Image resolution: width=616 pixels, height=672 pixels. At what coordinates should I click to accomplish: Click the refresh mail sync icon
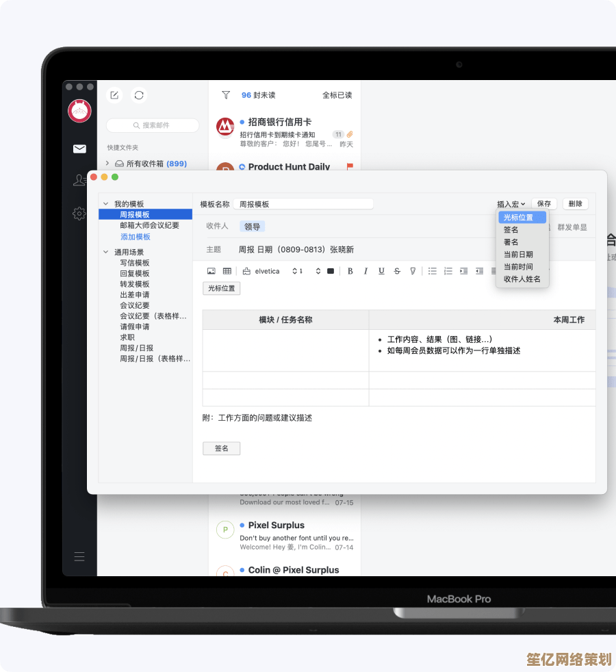pos(139,95)
